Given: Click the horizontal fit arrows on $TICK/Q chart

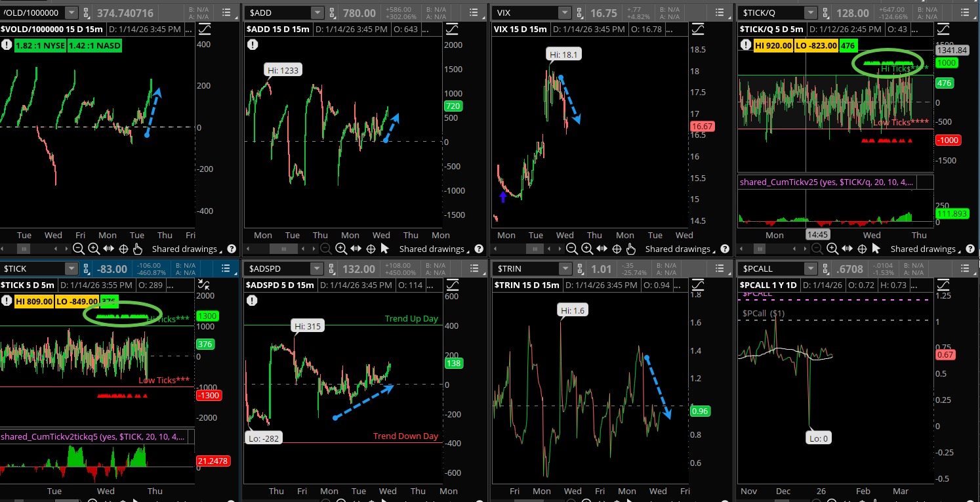Looking at the screenshot, I should [847, 249].
